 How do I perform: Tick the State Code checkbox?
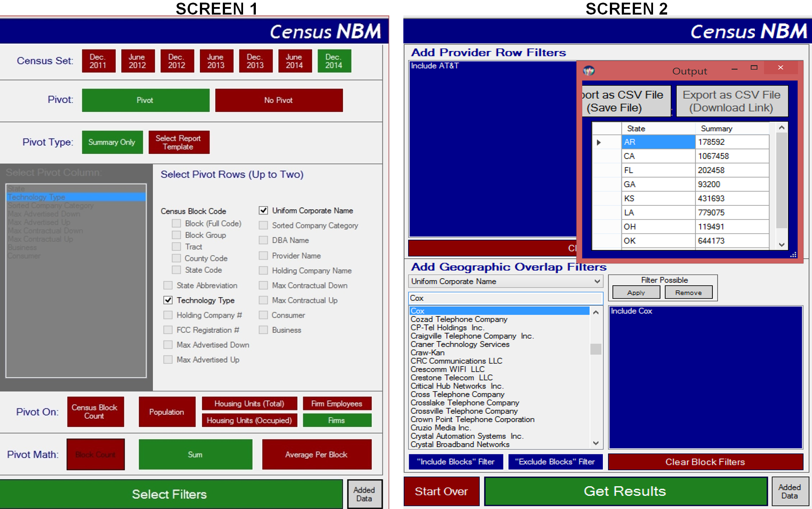pyautogui.click(x=176, y=270)
